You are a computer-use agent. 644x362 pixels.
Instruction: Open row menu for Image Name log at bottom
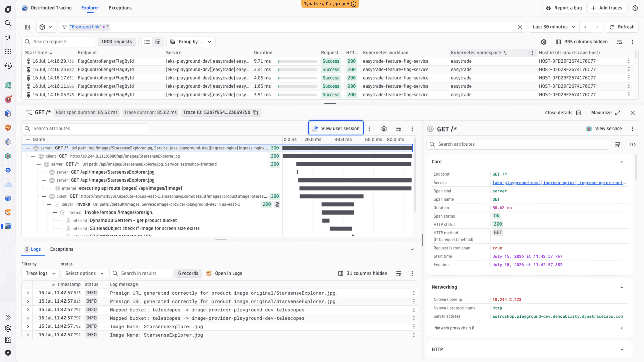pos(414,335)
